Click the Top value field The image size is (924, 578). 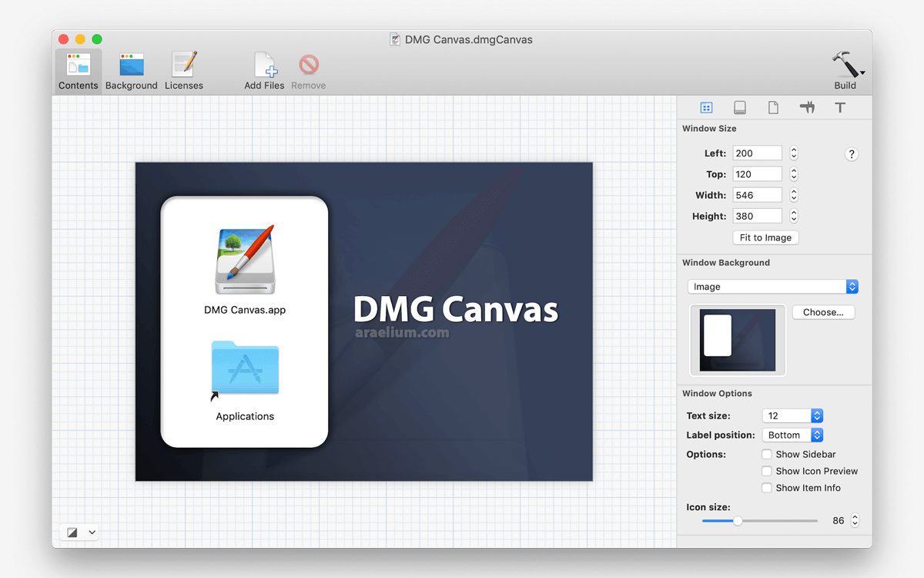point(758,174)
